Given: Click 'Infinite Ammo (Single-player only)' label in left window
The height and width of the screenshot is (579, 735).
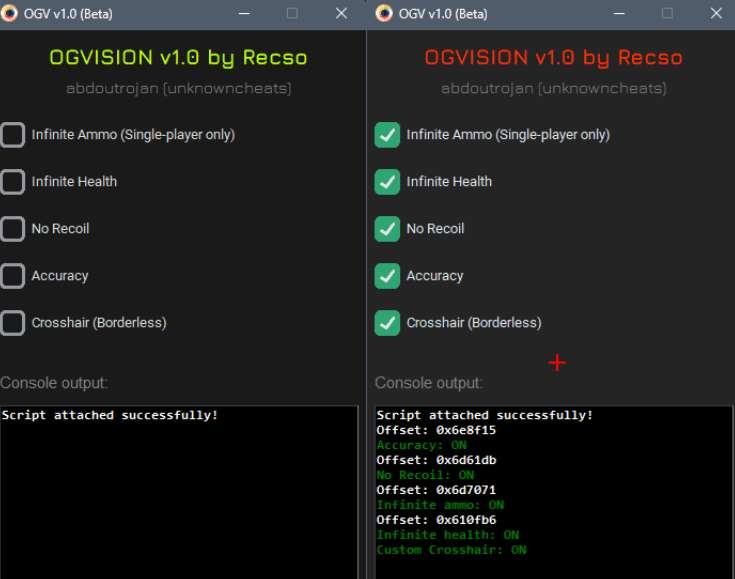Looking at the screenshot, I should click(134, 135).
